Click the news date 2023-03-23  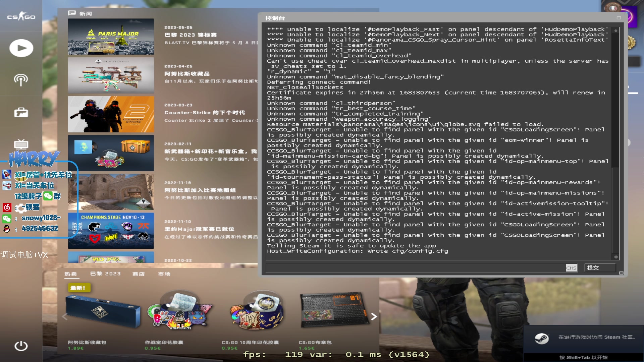(x=178, y=105)
